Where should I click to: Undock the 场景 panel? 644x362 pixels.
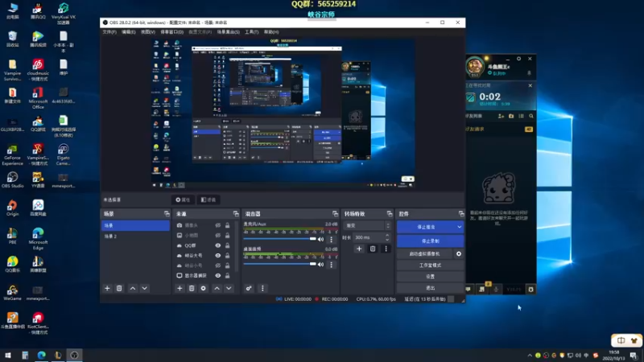167,214
